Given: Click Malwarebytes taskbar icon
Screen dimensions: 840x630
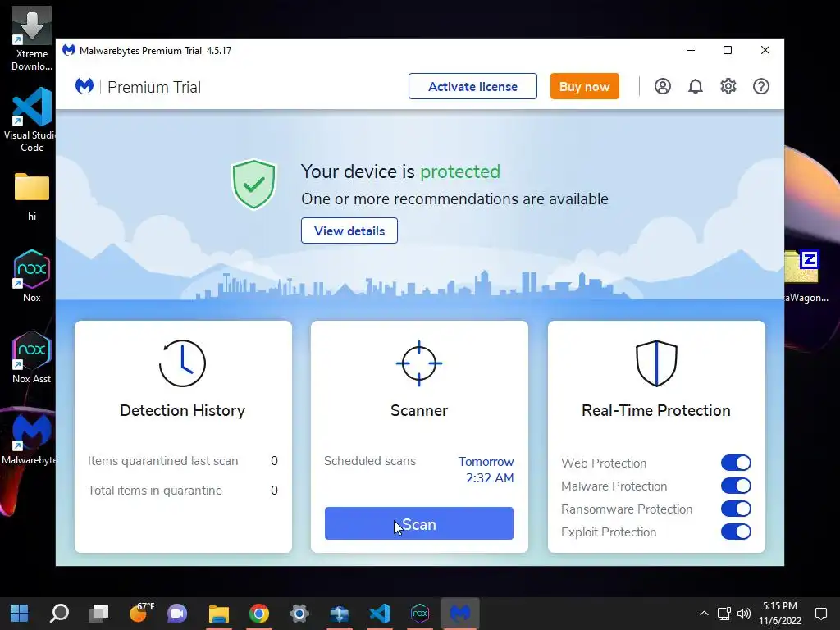Looking at the screenshot, I should pos(460,614).
